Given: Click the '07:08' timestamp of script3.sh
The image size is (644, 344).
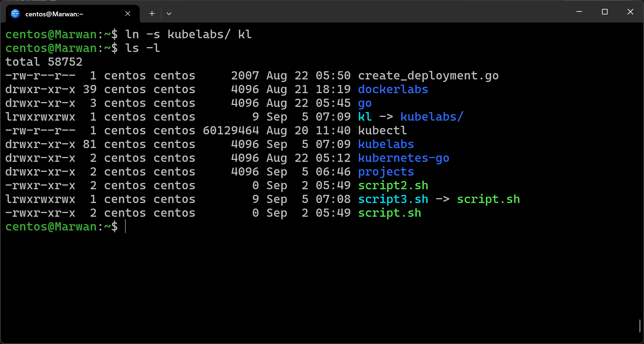Looking at the screenshot, I should (333, 199).
